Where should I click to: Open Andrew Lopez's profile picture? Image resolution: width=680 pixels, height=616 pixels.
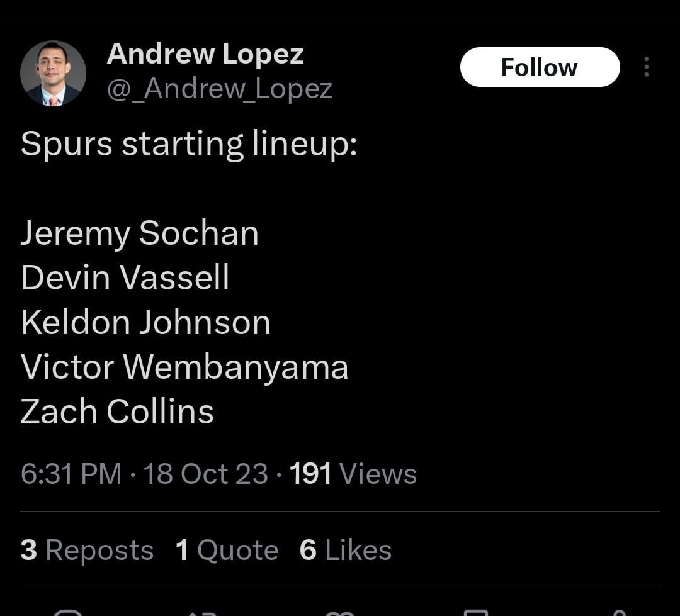(x=53, y=73)
